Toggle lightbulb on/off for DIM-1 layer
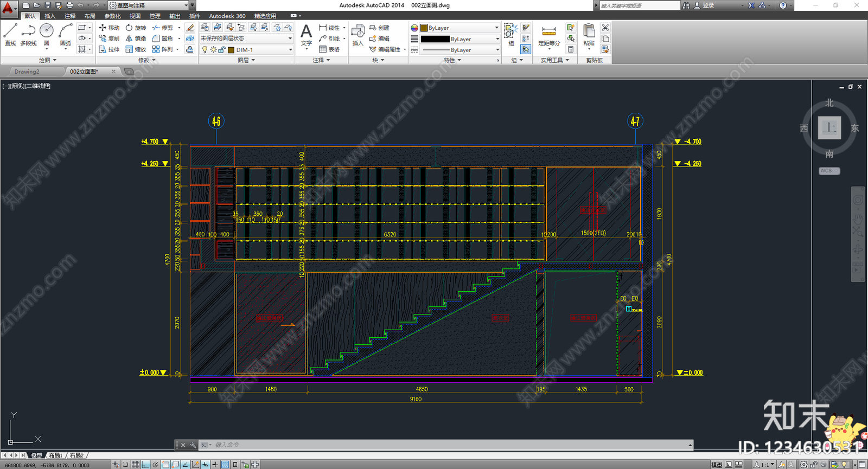Viewport: 868px width, 469px height. [x=205, y=50]
